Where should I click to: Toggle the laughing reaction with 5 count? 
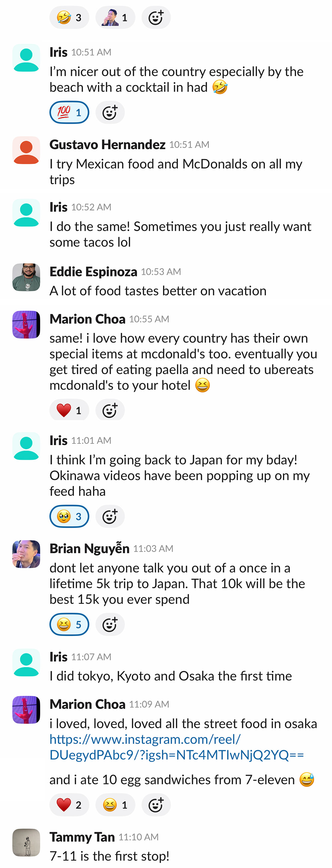(x=69, y=624)
